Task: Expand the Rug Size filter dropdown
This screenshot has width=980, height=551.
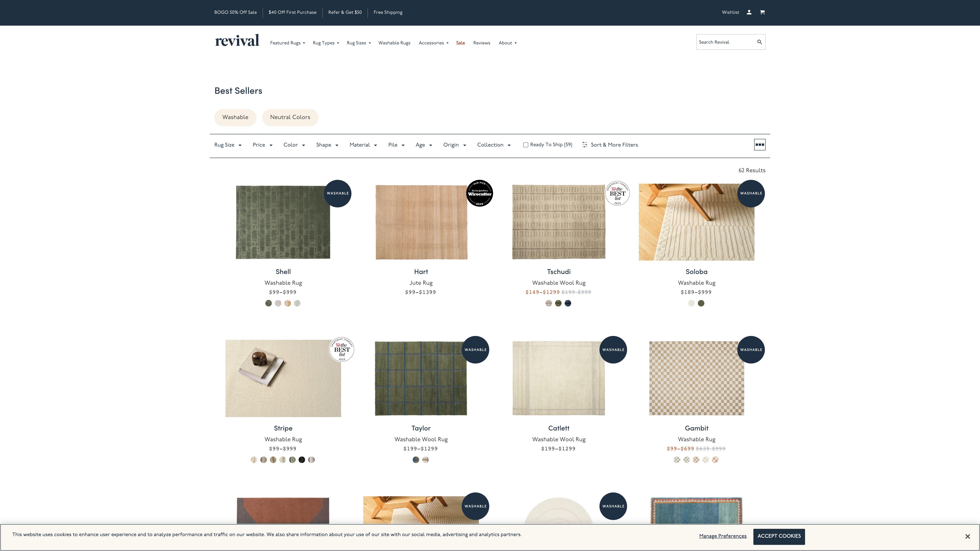Action: click(x=228, y=145)
